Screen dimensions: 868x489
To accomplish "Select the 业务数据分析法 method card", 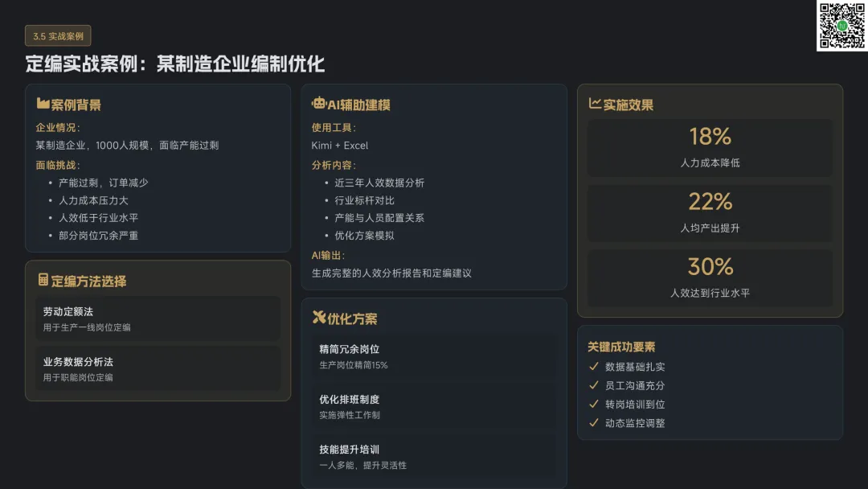I will 158,368.
